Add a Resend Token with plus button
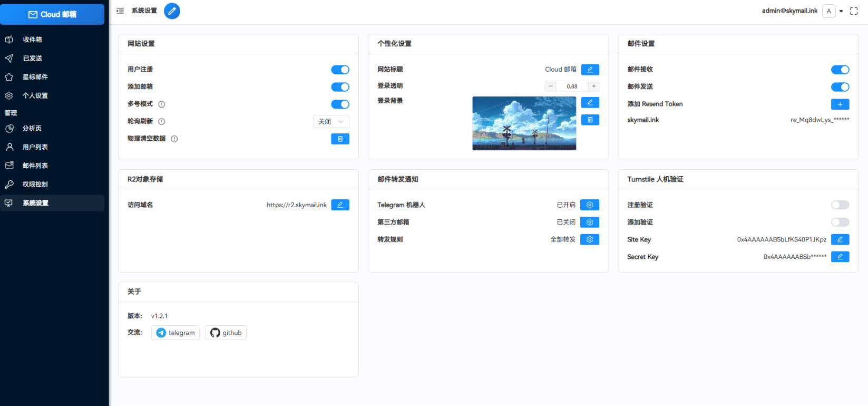 point(840,104)
